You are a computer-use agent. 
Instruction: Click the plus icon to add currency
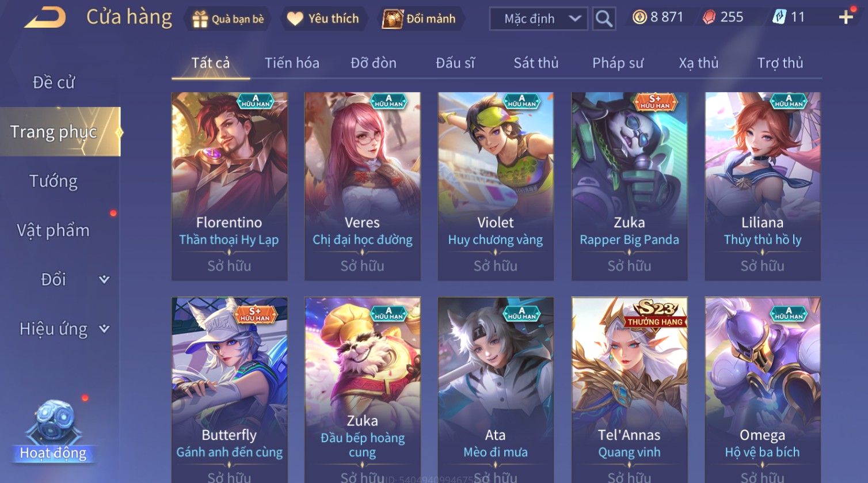tap(846, 17)
